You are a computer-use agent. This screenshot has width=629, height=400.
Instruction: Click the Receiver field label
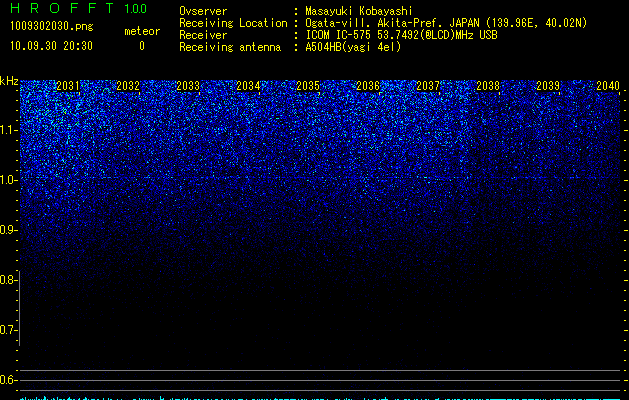(203, 35)
